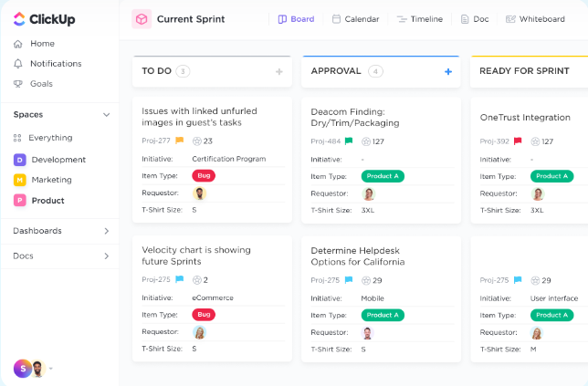The width and height of the screenshot is (588, 386).
Task: Open Notifications from the bell icon
Action: 18,64
